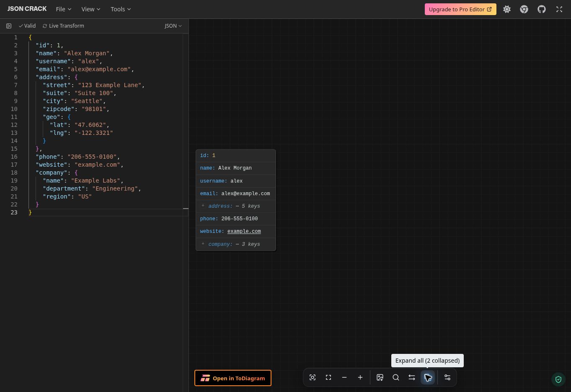Image resolution: width=571 pixels, height=392 pixels.
Task: Open the File menu
Action: point(64,9)
